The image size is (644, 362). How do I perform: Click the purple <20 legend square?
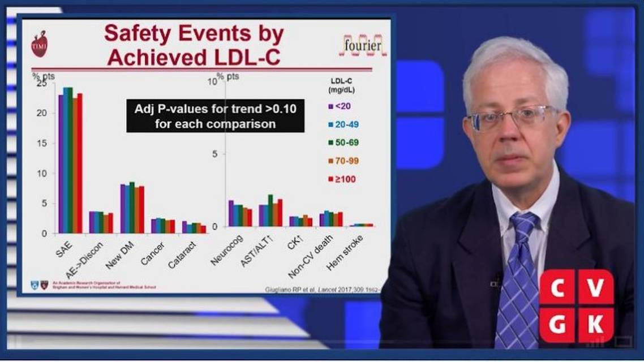(x=329, y=106)
